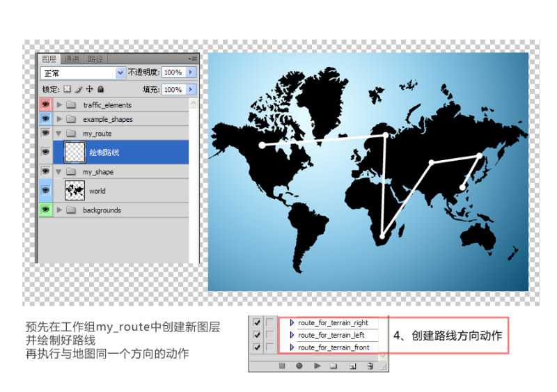Click opacity 100% input field
The width and height of the screenshot is (557, 392).
tap(173, 72)
